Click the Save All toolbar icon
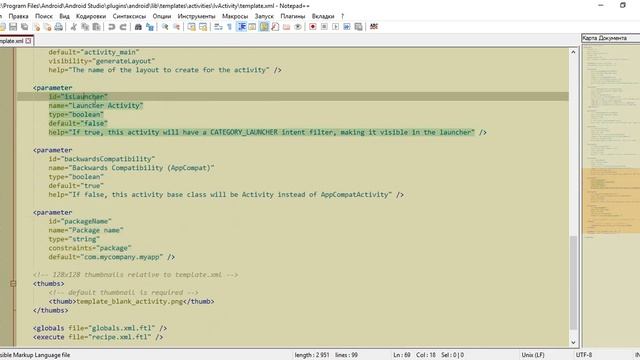This screenshot has height=360, width=640. click(24, 27)
